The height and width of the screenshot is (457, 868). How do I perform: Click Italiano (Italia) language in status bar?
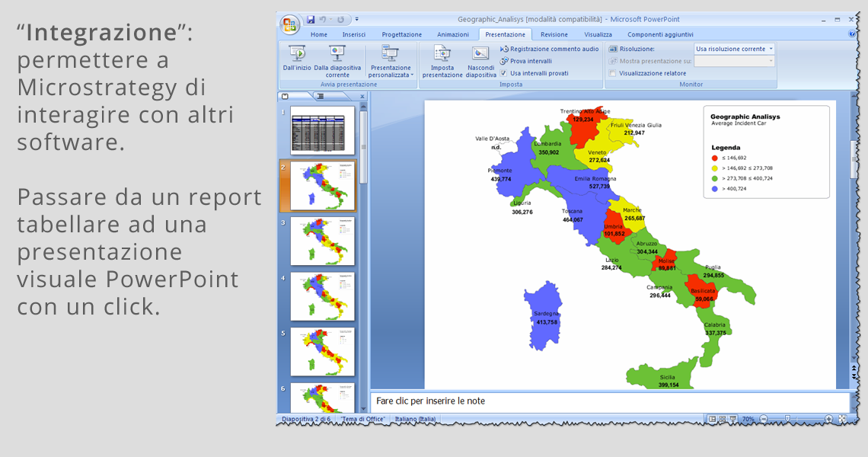[415, 419]
